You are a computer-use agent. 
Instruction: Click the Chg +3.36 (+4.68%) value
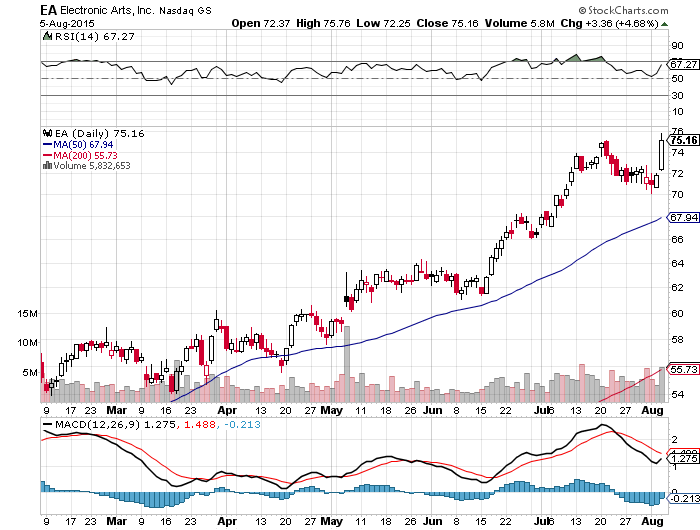tap(610, 23)
